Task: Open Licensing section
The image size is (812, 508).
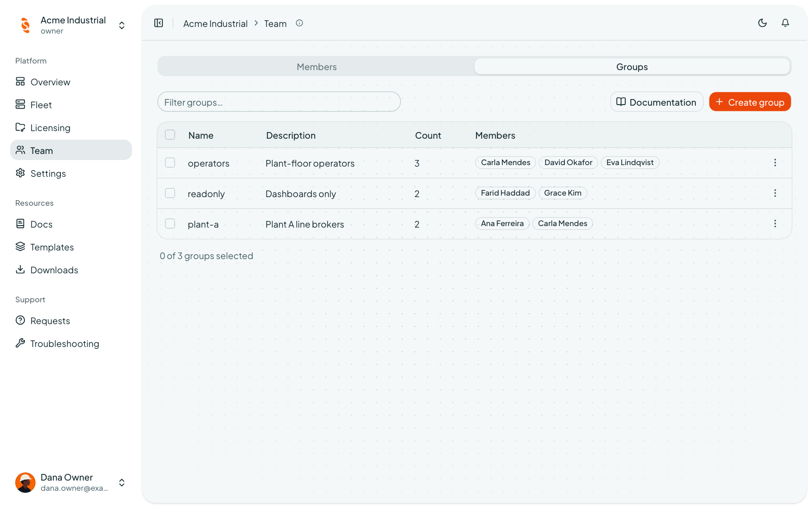Action: (x=71, y=128)
